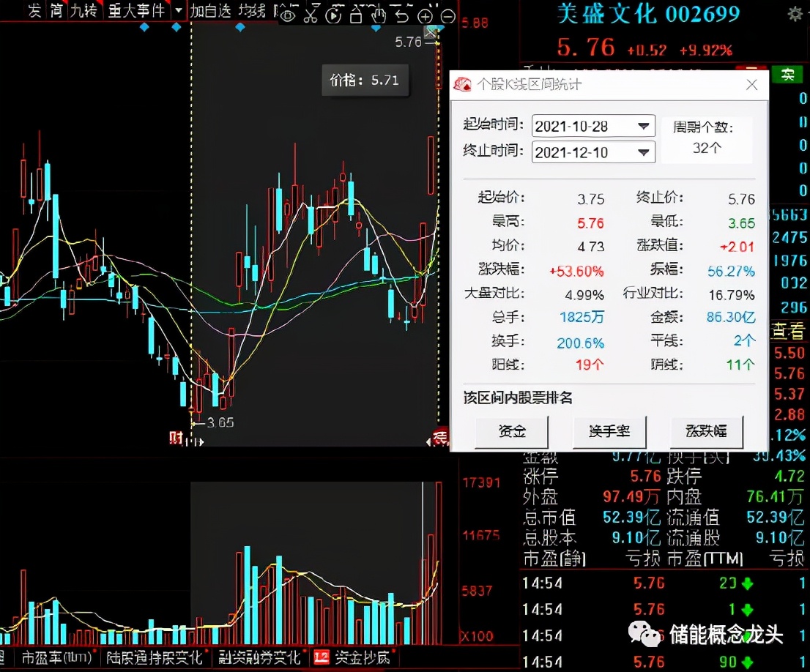Close the K-line interval statistics dialog
This screenshot has width=810, height=672.
(x=751, y=85)
